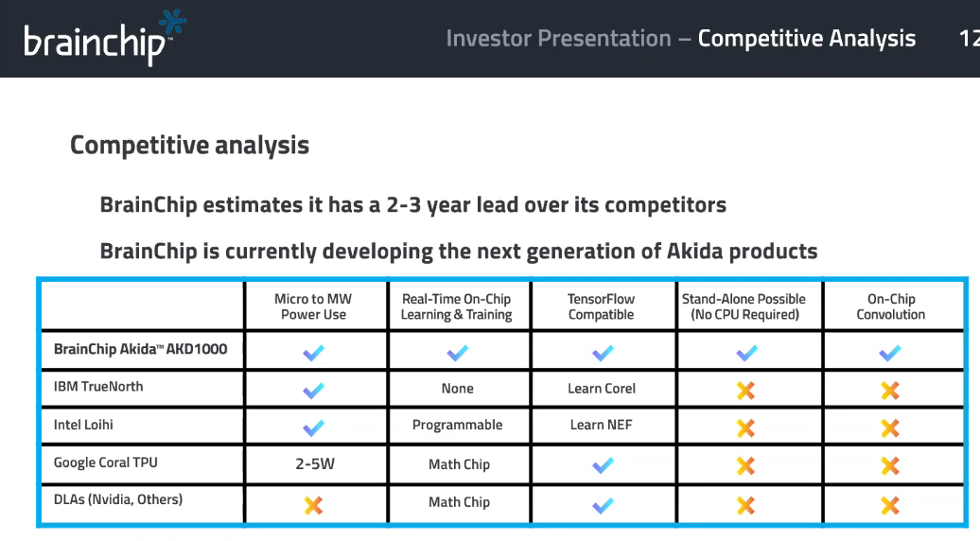Image resolution: width=980 pixels, height=541 pixels.
Task: Click Akida Real-Time On-Chip Learning checkmark
Action: point(458,353)
